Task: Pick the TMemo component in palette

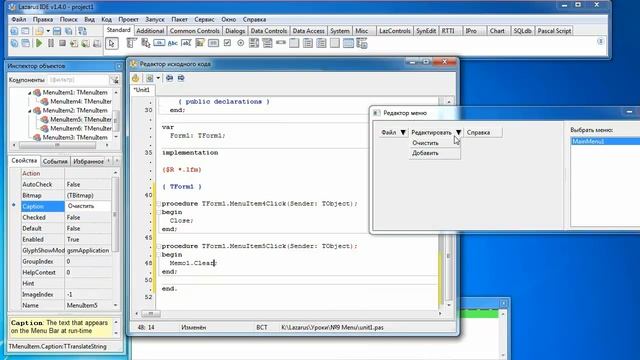Action: point(200,43)
